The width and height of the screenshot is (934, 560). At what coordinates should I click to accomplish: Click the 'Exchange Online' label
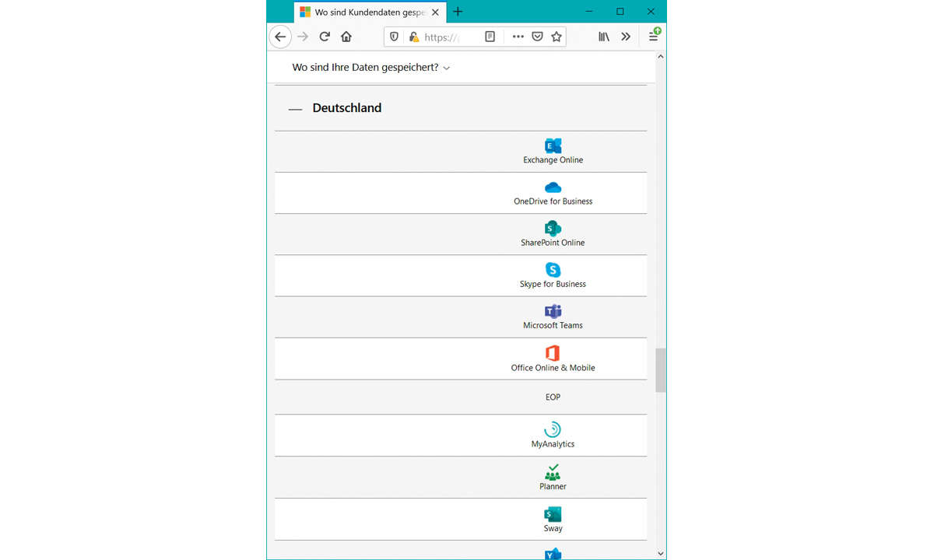pos(553,160)
